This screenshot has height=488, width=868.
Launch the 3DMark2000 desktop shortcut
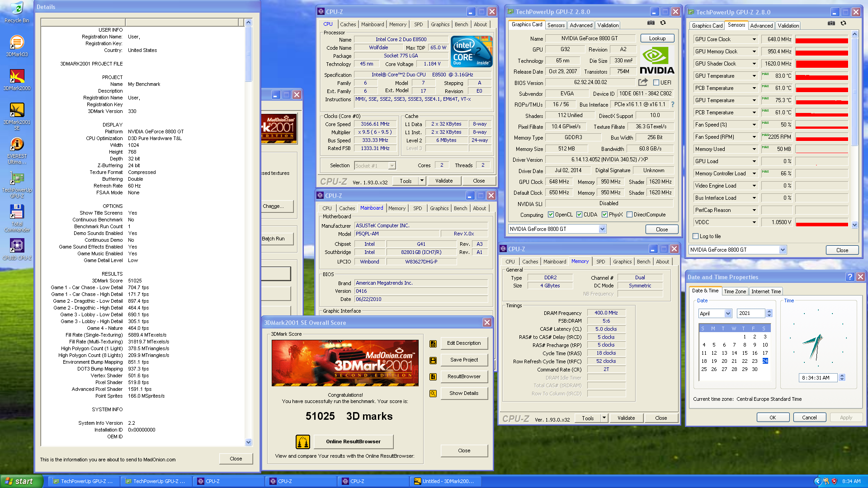click(17, 80)
